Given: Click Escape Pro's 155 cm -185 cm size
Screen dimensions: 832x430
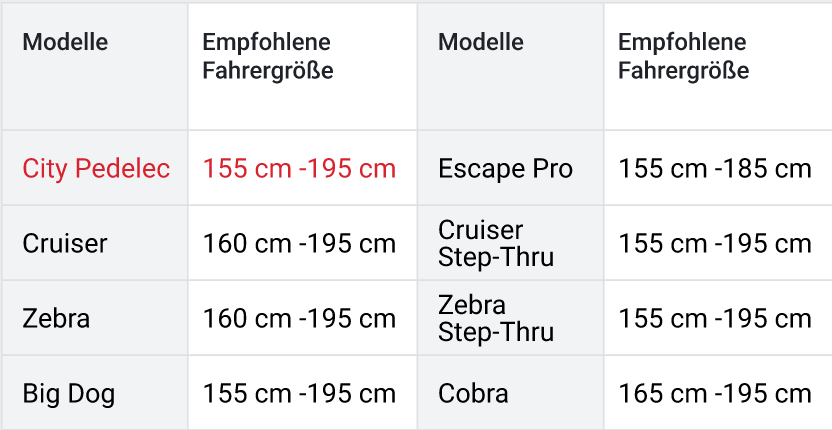Looking at the screenshot, I should (715, 168).
